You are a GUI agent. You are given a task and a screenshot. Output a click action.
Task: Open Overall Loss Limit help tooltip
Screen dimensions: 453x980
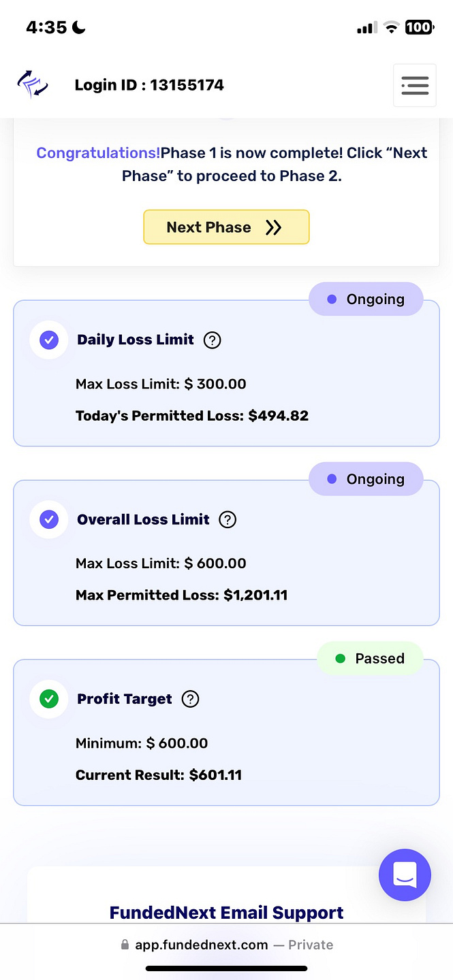pos(228,519)
